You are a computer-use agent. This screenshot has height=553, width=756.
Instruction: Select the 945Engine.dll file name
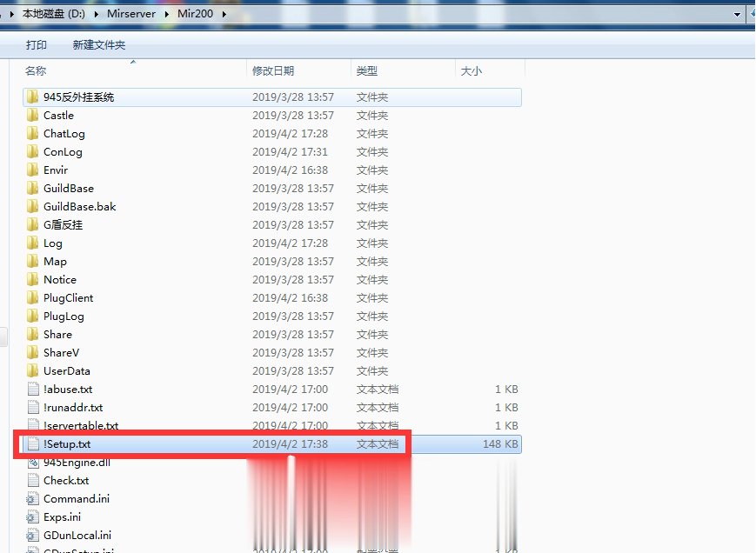tap(77, 463)
